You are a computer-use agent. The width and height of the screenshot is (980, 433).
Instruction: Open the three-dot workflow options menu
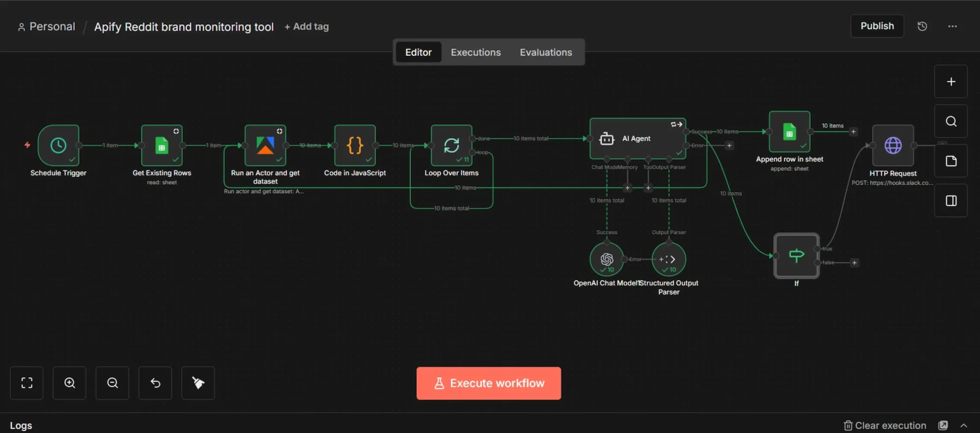(x=952, y=26)
